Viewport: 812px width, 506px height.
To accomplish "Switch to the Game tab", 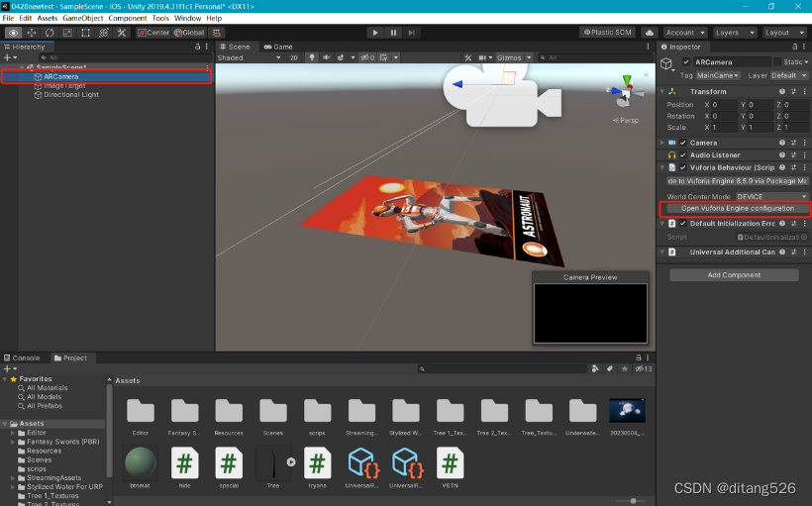I will pyautogui.click(x=278, y=47).
